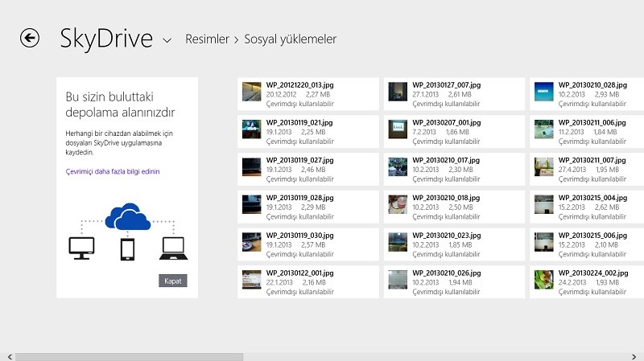Go back using the circled arrow button

pyautogui.click(x=30, y=38)
